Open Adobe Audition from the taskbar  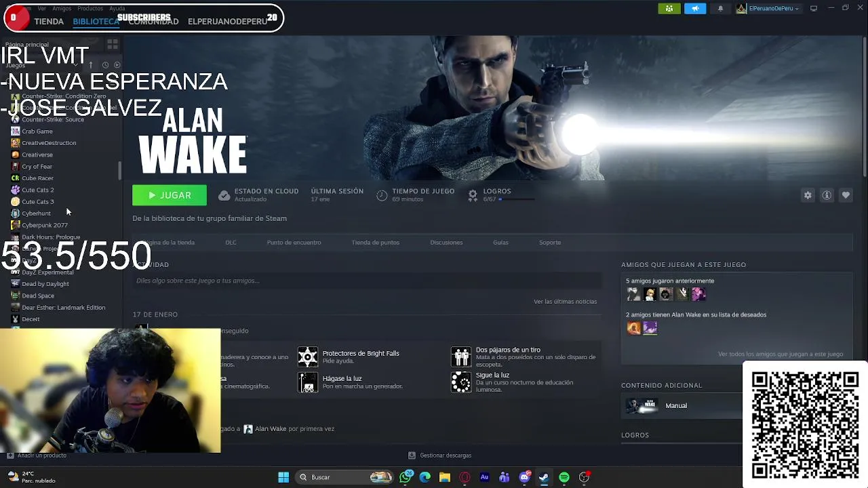click(484, 477)
